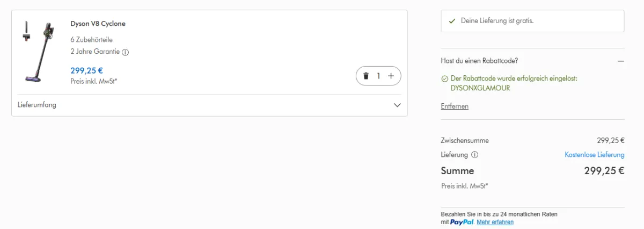Image resolution: width=644 pixels, height=229 pixels.
Task: Expand the Lieferumfang chevron
Action: pyautogui.click(x=397, y=105)
